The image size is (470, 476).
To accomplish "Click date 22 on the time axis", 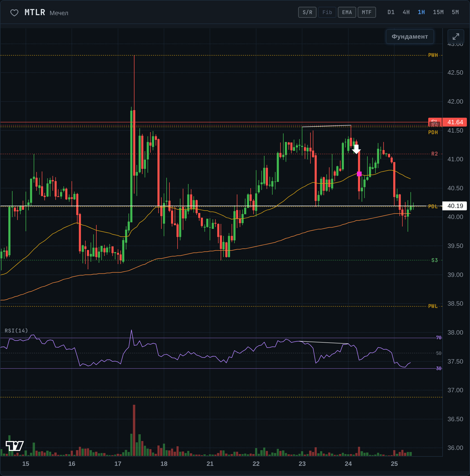I will click(256, 464).
